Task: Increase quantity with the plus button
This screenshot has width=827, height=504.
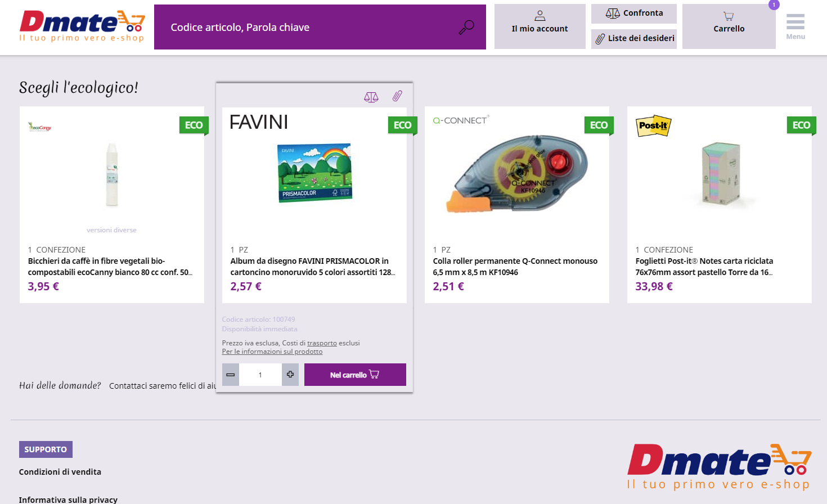Action: (x=290, y=375)
